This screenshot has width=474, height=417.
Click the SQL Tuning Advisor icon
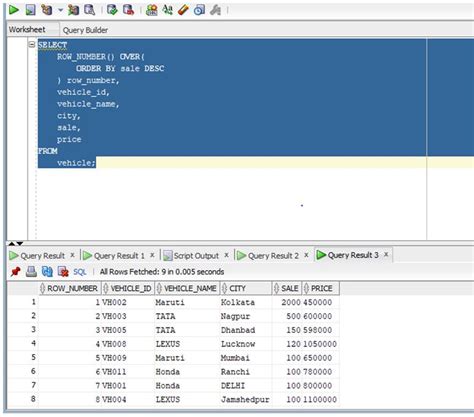90,10
